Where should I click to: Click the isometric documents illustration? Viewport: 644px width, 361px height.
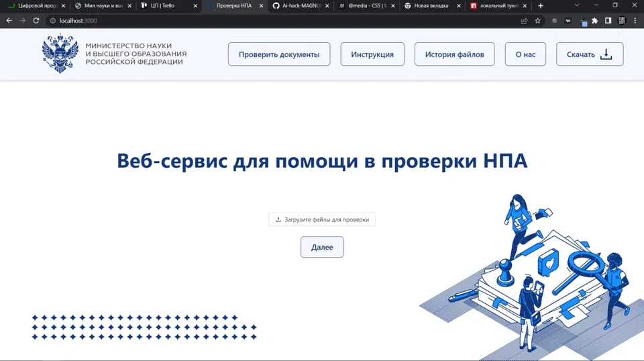(531, 277)
